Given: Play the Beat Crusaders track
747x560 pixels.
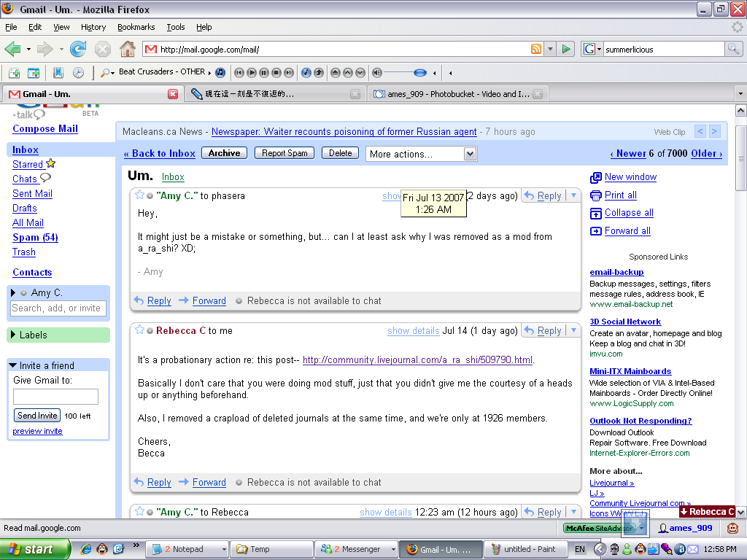Looking at the screenshot, I should (x=252, y=73).
